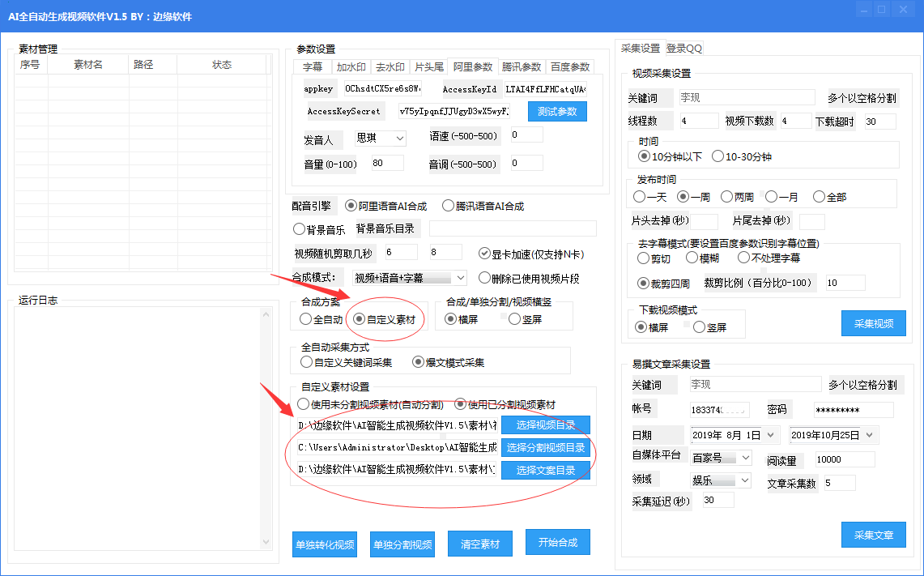The width and height of the screenshot is (924, 576).
Task: Open the end date picker 2019年10月25日
Action: 834,435
